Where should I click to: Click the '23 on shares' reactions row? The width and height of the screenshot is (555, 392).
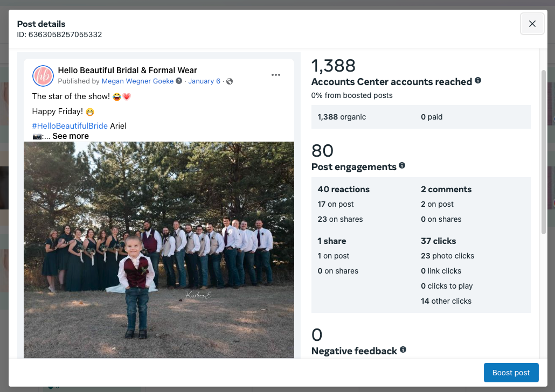pos(340,219)
